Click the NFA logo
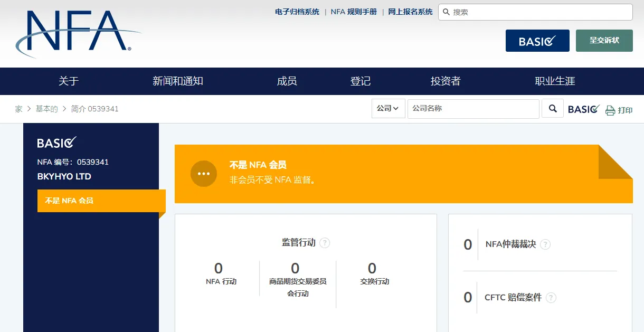The image size is (644, 332). pyautogui.click(x=78, y=34)
